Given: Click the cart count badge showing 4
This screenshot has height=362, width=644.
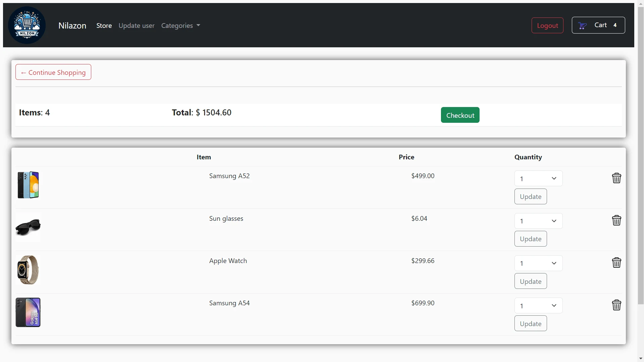Looking at the screenshot, I should click(615, 25).
